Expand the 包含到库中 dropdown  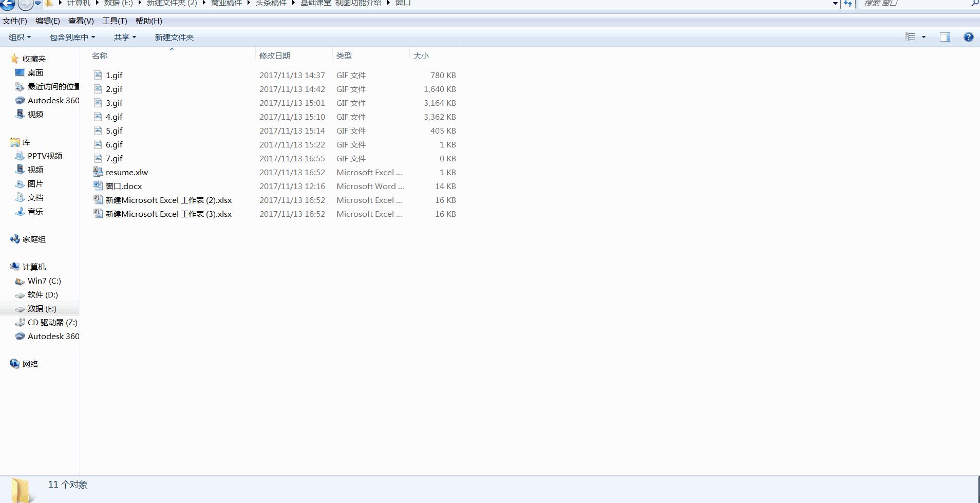pyautogui.click(x=72, y=37)
